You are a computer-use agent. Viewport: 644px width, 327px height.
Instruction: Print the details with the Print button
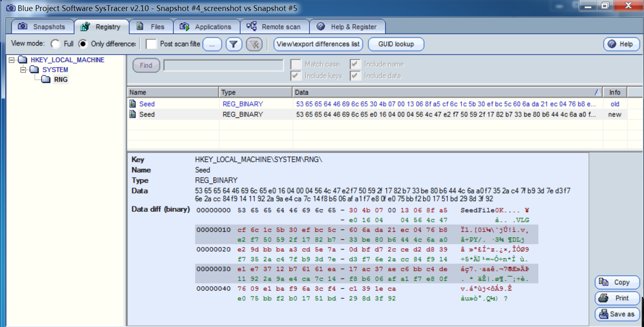click(617, 298)
